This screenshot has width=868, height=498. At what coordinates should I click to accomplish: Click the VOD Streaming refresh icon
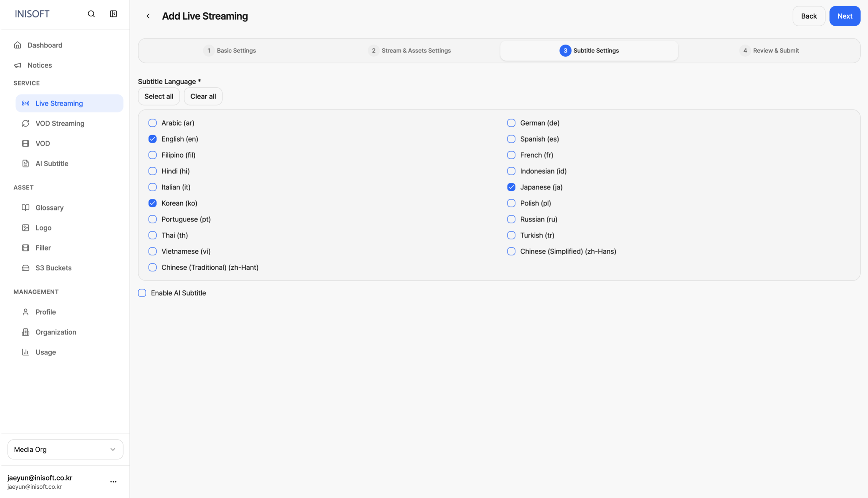click(x=25, y=123)
